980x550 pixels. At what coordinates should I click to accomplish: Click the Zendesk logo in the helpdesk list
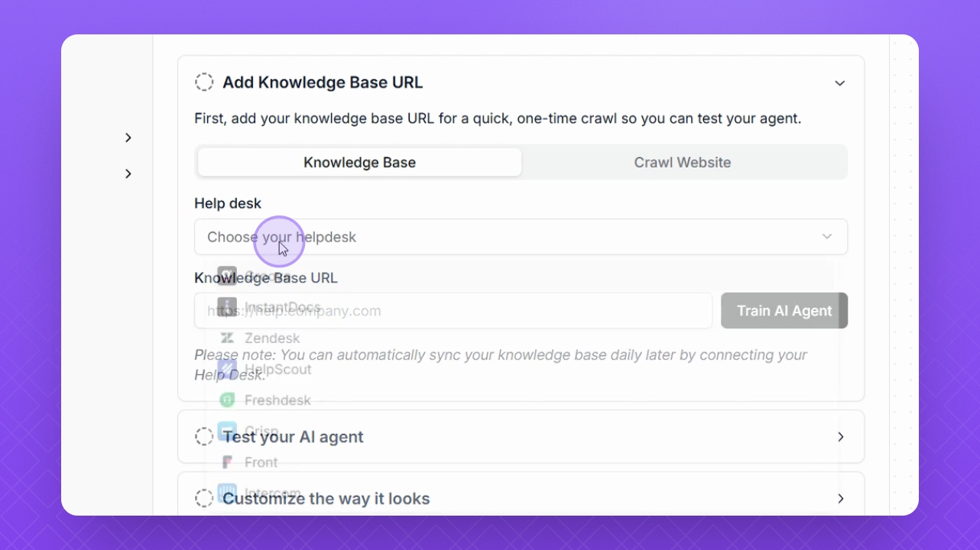coord(227,338)
